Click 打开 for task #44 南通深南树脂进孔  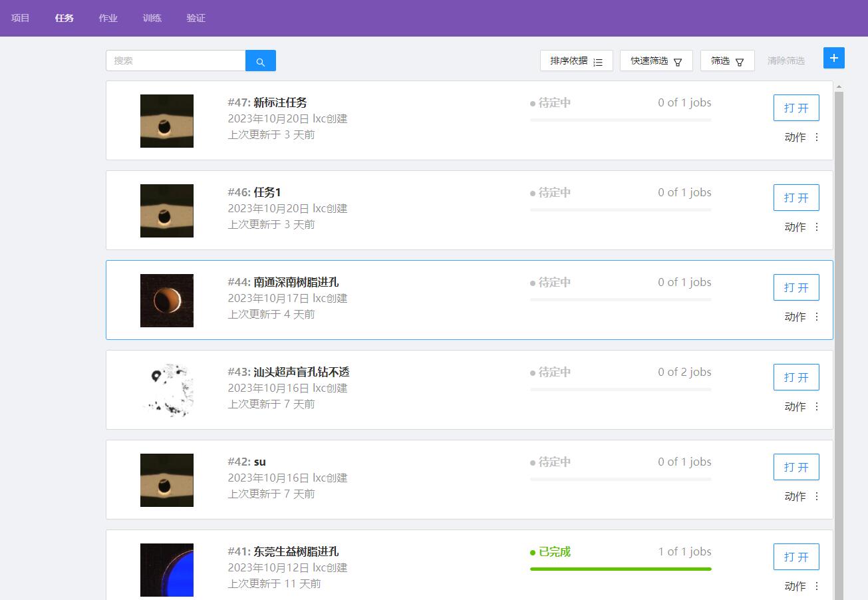pyautogui.click(x=796, y=287)
